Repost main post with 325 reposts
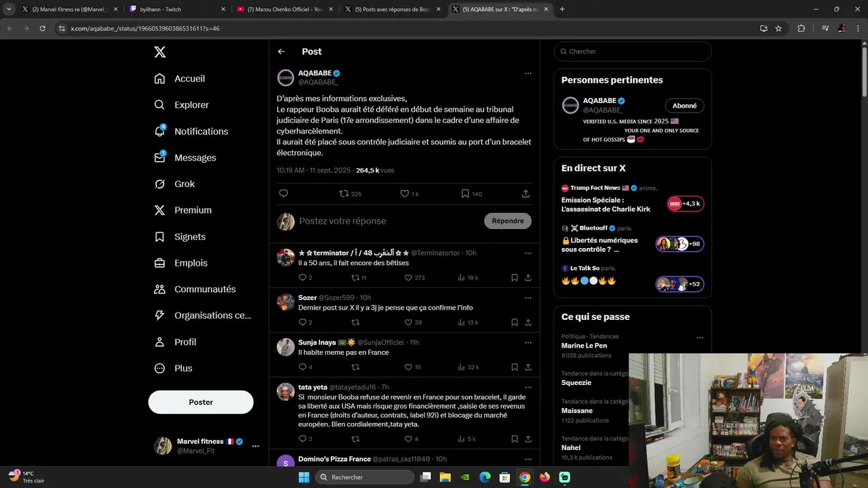Image resolution: width=868 pixels, height=488 pixels. 350,194
